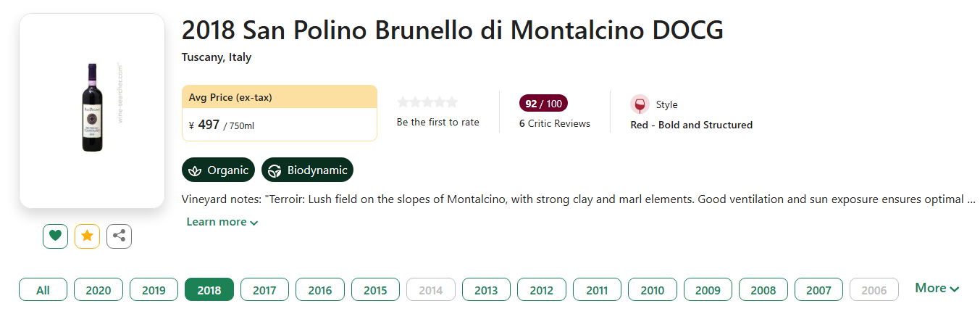Select the 2019 vintage pill
This screenshot has width=980, height=314.
pos(154,290)
